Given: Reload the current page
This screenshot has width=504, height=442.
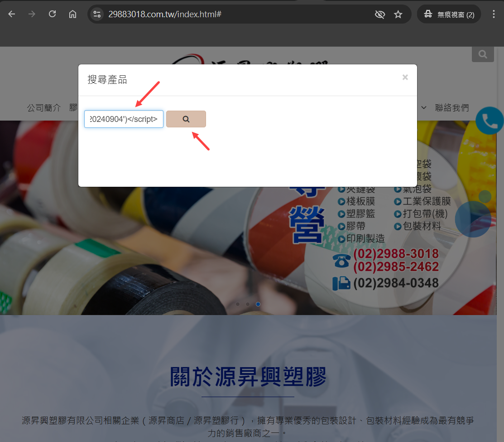Looking at the screenshot, I should point(52,14).
